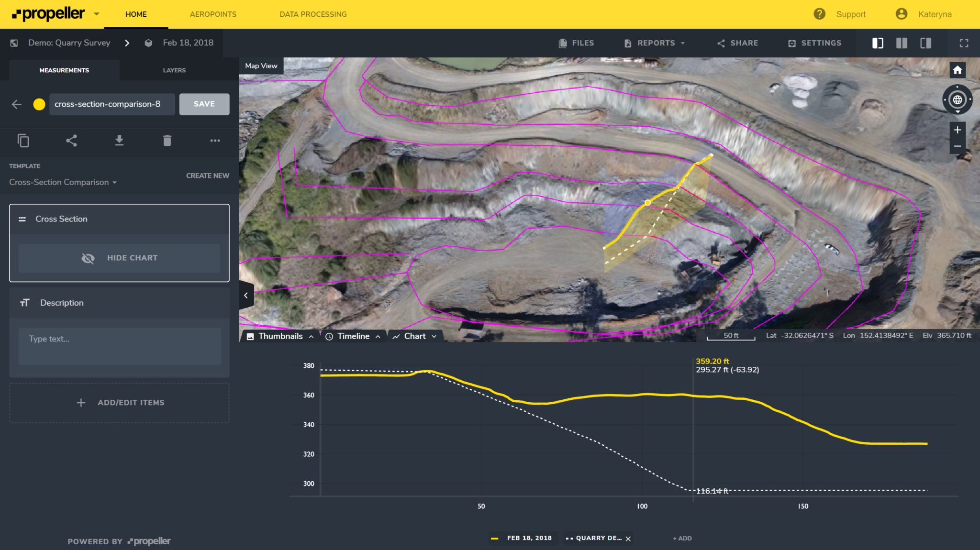Click the share measurement icon in sidebar
The height and width of the screenshot is (550, 980).
tap(71, 141)
